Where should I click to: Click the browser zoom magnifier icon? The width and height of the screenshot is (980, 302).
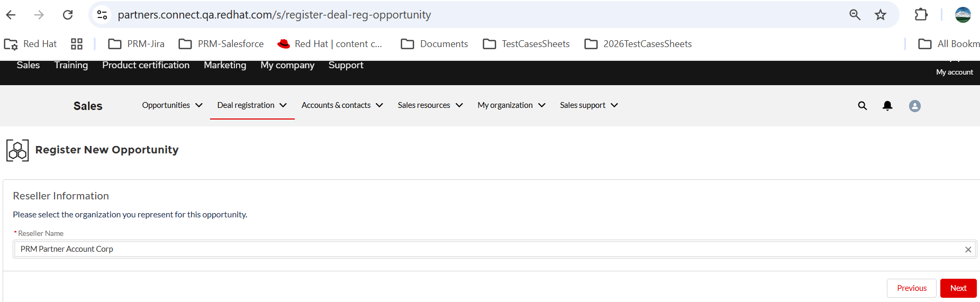tap(855, 15)
